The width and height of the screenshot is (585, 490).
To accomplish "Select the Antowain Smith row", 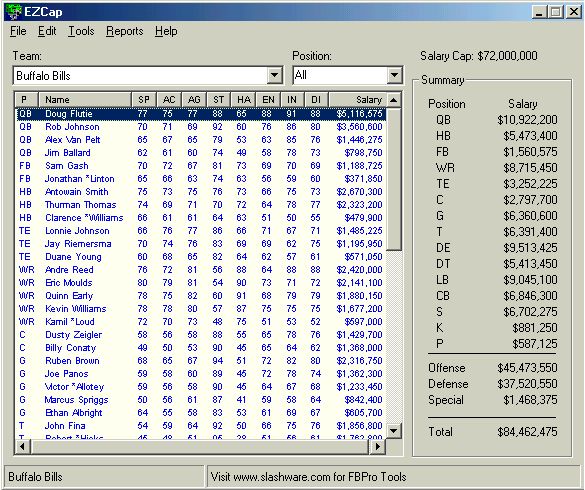I will pos(201,192).
